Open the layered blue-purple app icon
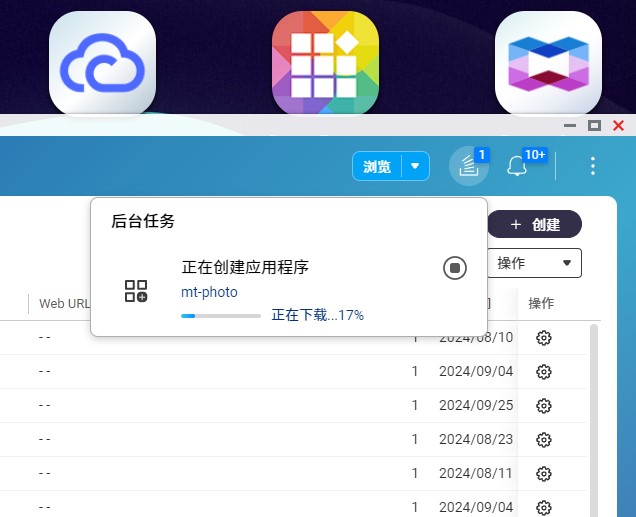Image resolution: width=636 pixels, height=517 pixels. click(548, 64)
